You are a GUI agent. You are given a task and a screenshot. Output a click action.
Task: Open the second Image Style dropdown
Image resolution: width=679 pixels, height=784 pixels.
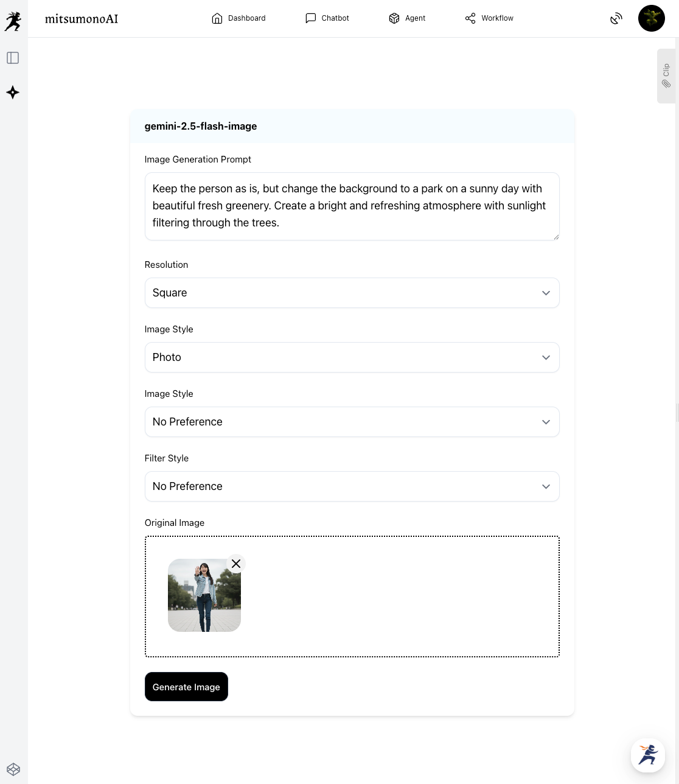352,422
